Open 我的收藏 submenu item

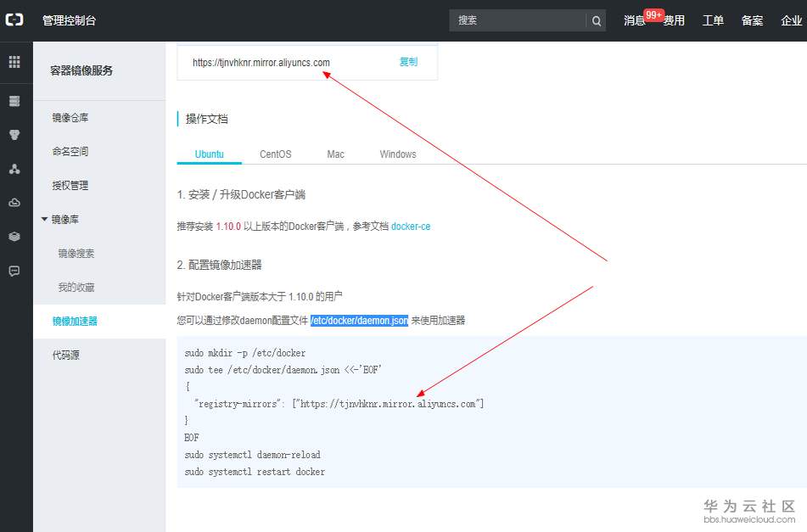coord(76,287)
